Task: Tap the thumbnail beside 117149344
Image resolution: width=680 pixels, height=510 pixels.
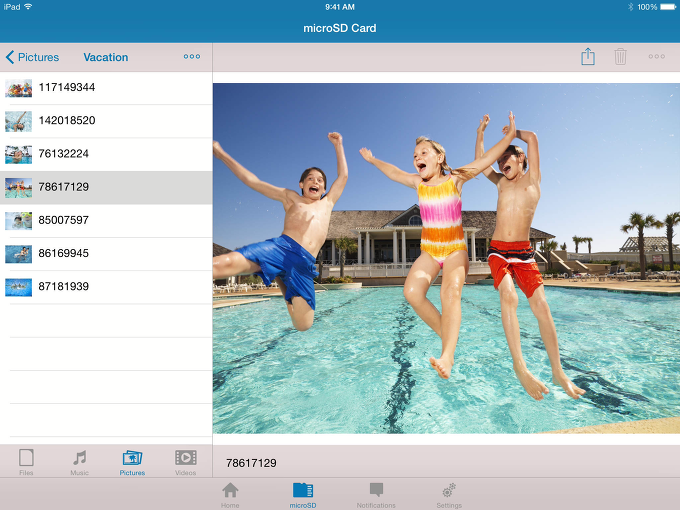Action: tap(18, 88)
